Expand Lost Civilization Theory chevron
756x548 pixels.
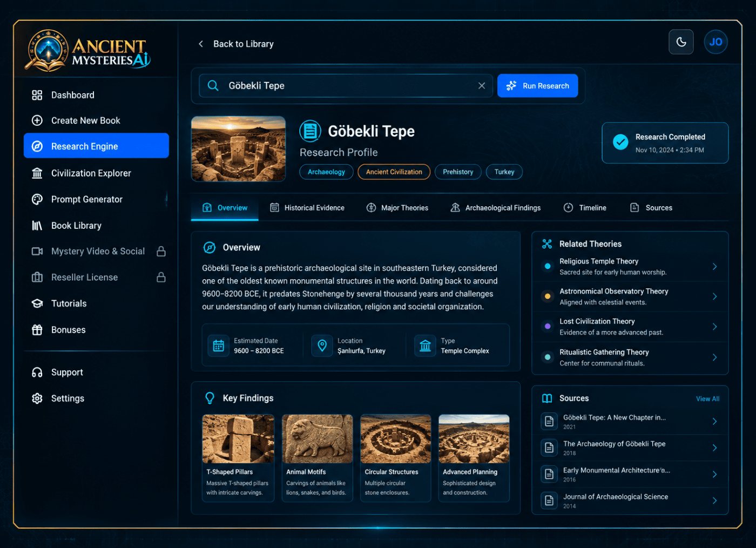pyautogui.click(x=715, y=327)
